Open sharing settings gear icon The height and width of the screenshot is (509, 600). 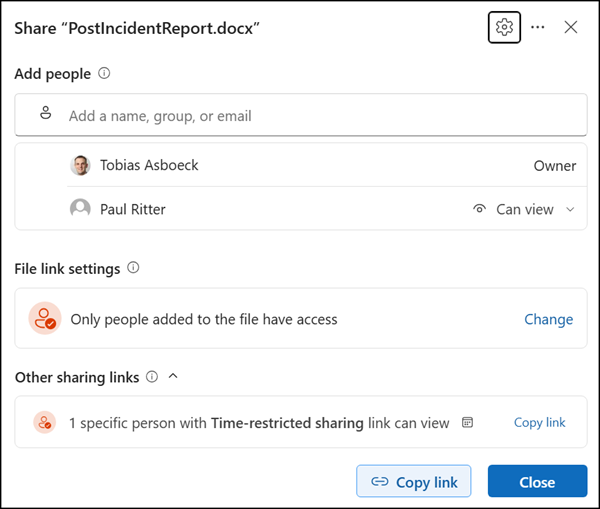504,27
